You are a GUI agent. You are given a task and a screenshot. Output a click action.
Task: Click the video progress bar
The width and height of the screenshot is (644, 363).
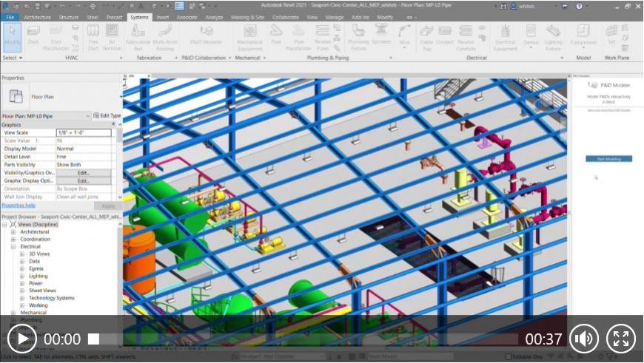303,339
